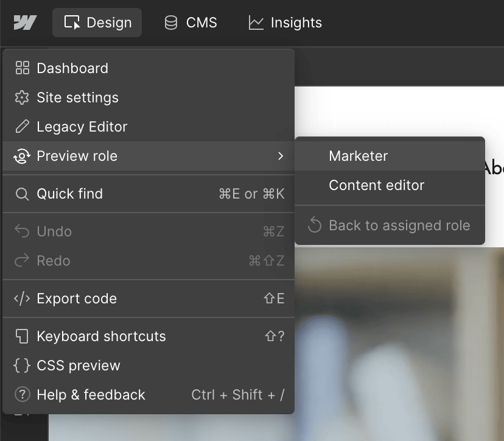Click the Dashboard grid icon
Screen dimensions: 504x441
pos(23,68)
